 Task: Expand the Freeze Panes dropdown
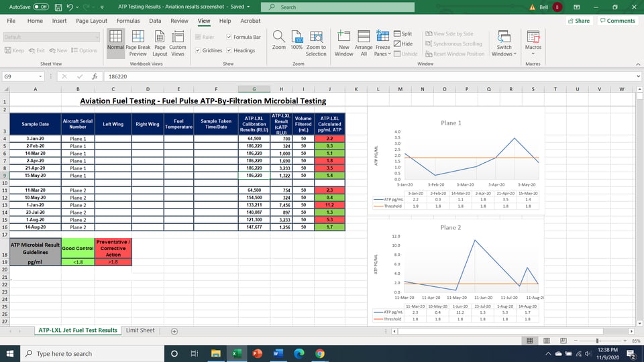(382, 43)
